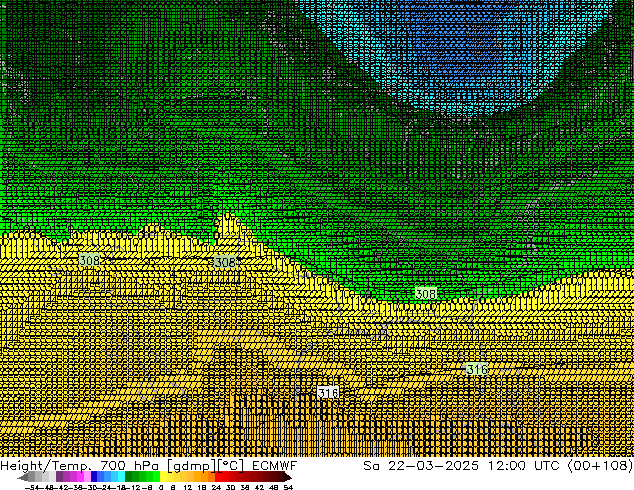Screen dimensions: 634x490
Task: Click the '(00+108)' forecast offset text
Action: [x=600, y=466]
